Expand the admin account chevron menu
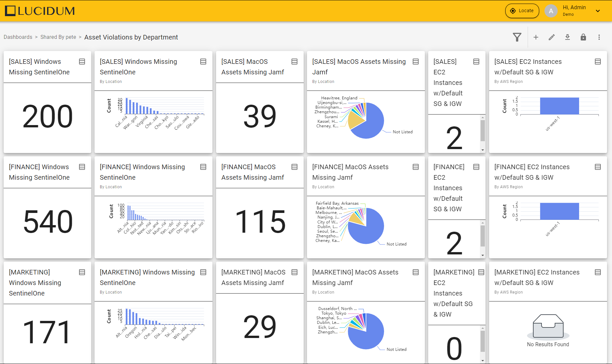Screen dimensions: 612x364 pos(598,11)
